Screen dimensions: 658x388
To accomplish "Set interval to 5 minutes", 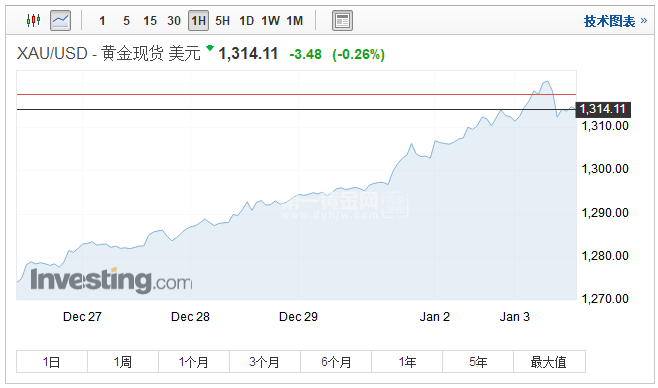I will pos(126,21).
